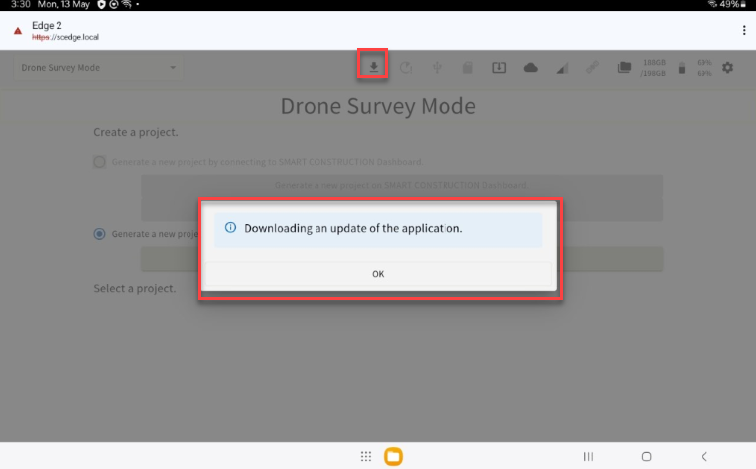Click the battery level icon
The height and width of the screenshot is (469, 756).
(682, 68)
